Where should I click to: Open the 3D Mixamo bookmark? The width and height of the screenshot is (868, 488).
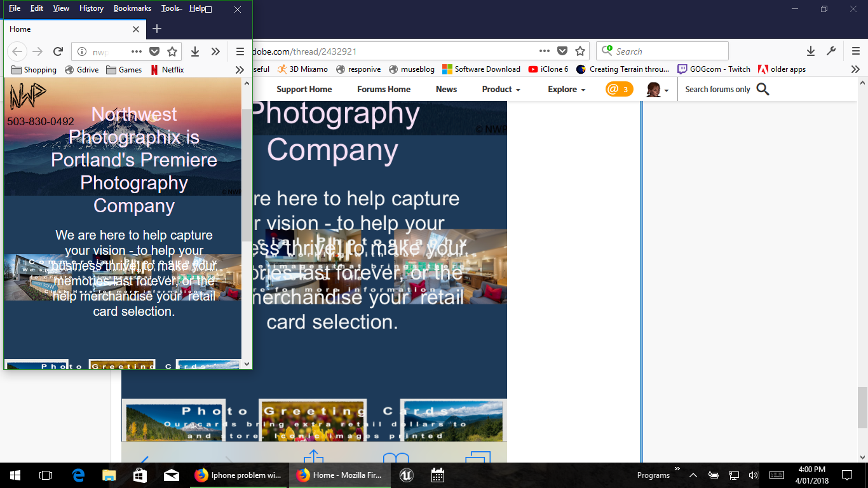point(302,69)
